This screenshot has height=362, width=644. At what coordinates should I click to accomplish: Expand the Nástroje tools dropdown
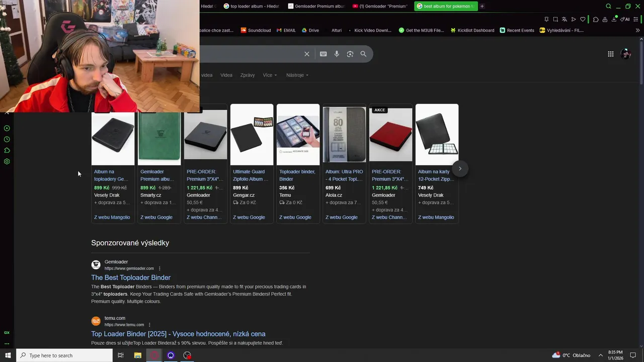(297, 75)
